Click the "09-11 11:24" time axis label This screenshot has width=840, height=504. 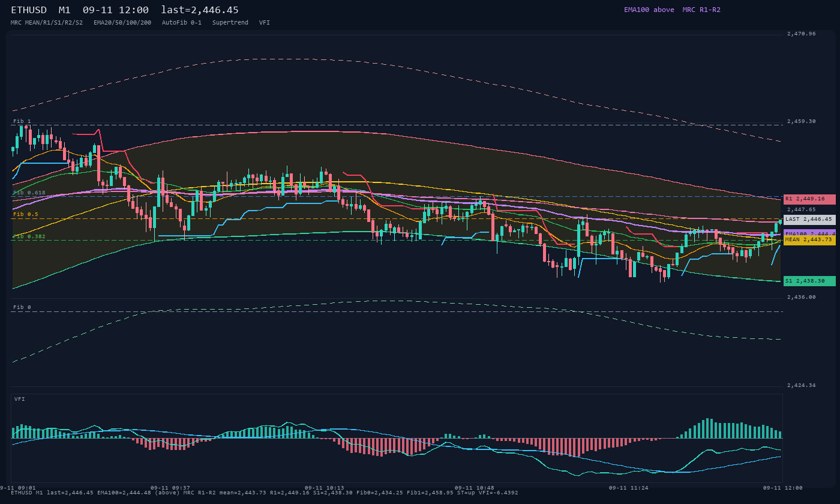(x=629, y=488)
